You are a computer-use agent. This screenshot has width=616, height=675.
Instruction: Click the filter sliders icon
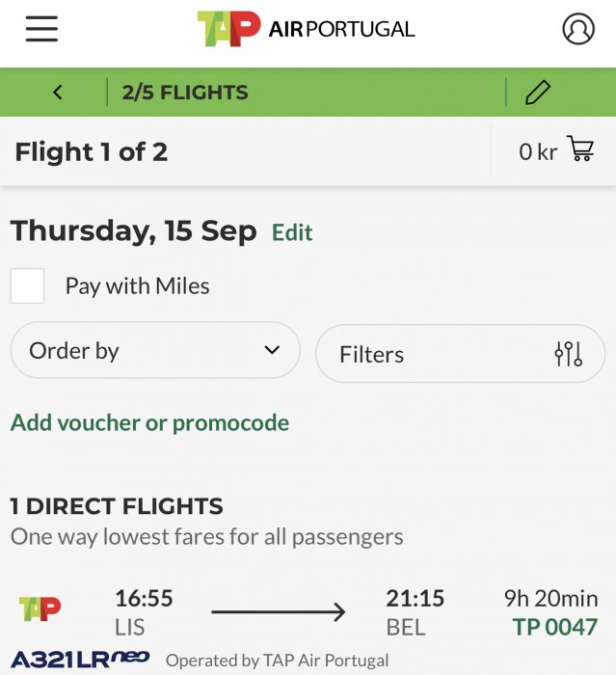coord(569,355)
